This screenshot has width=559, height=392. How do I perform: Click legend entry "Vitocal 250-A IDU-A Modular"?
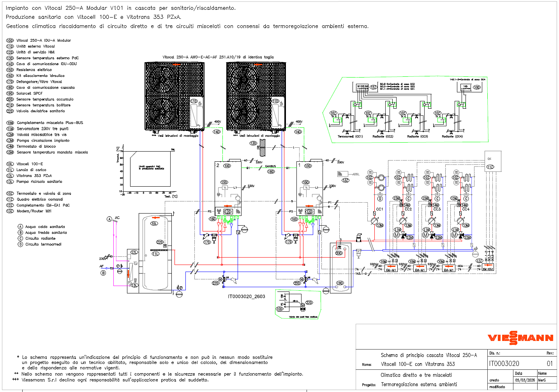44,41
